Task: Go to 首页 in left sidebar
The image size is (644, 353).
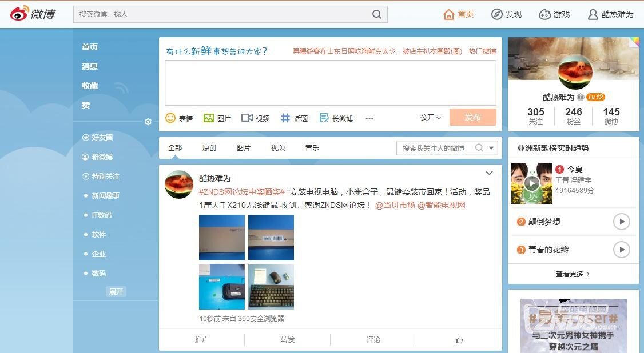Action: tap(90, 47)
